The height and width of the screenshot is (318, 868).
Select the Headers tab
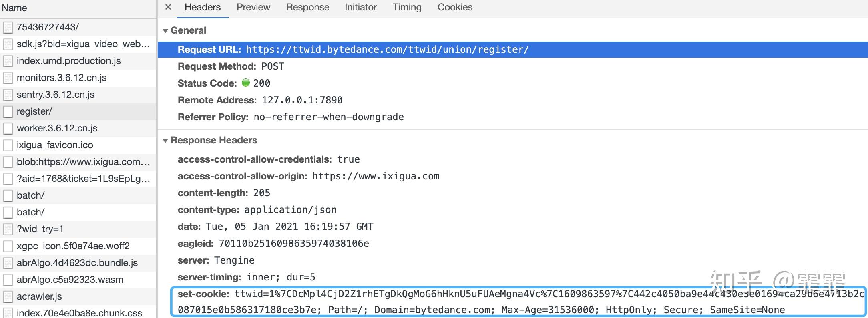pyautogui.click(x=203, y=7)
